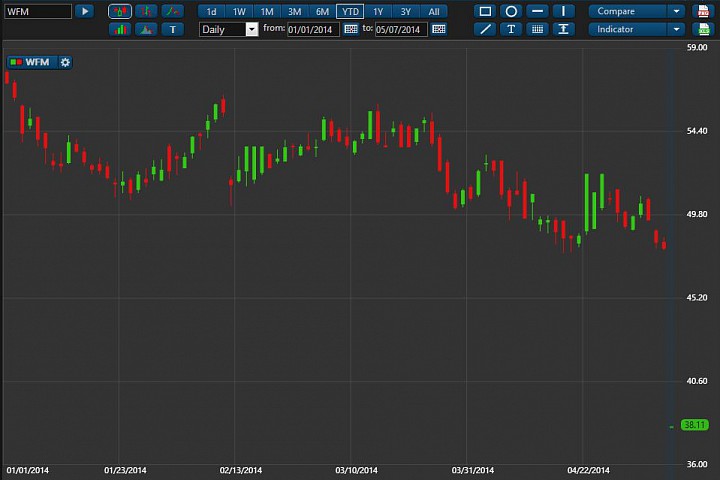This screenshot has height=480, width=720.
Task: Click the 03/10/2014 date axis label
Action: tap(356, 470)
